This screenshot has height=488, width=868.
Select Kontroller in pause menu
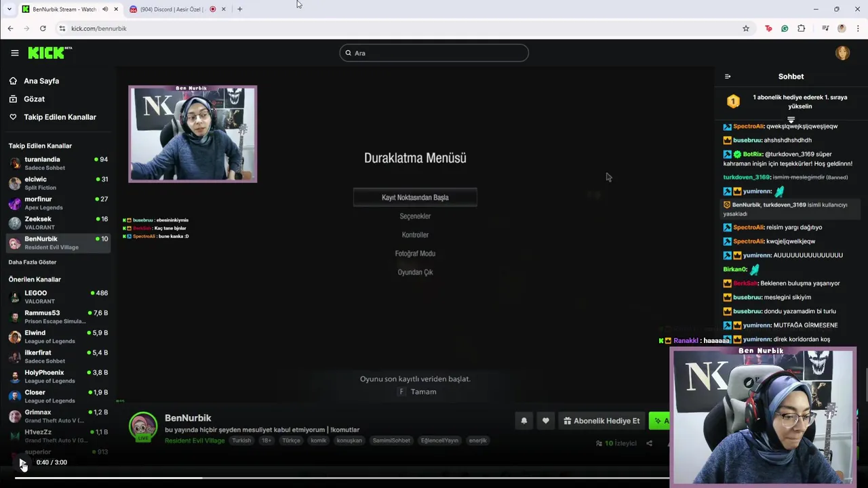(x=415, y=235)
